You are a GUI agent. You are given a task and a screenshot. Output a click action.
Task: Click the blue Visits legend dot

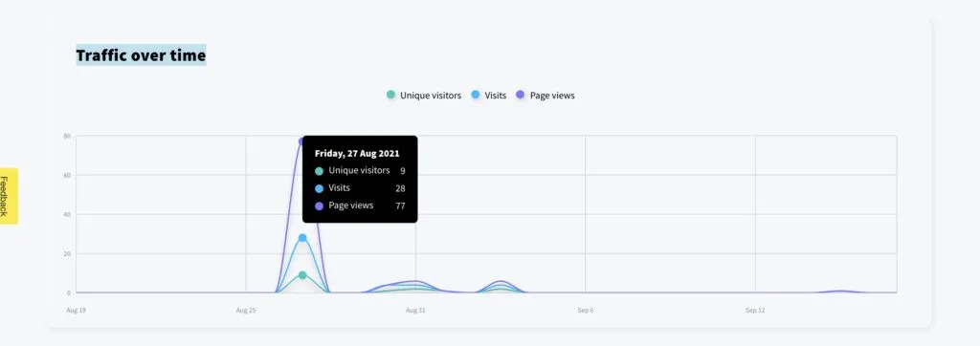coord(476,95)
